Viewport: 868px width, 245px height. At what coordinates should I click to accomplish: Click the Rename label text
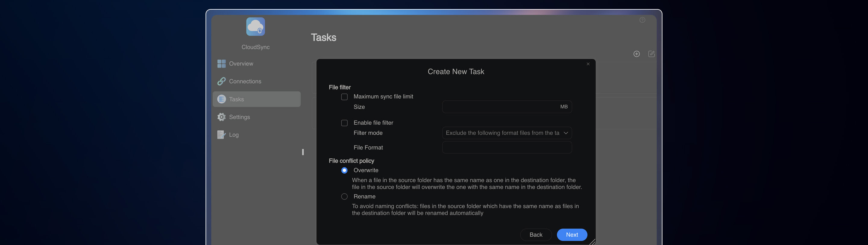coord(364,196)
